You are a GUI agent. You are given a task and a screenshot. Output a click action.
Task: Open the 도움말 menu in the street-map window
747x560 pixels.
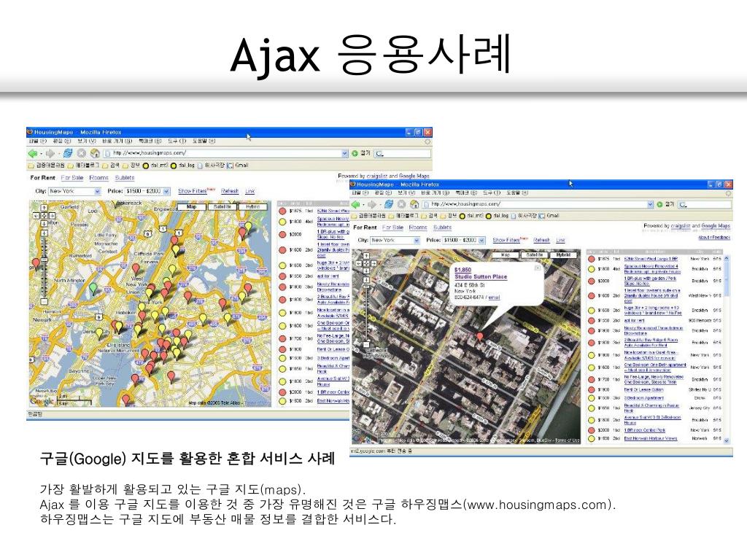click(x=204, y=141)
